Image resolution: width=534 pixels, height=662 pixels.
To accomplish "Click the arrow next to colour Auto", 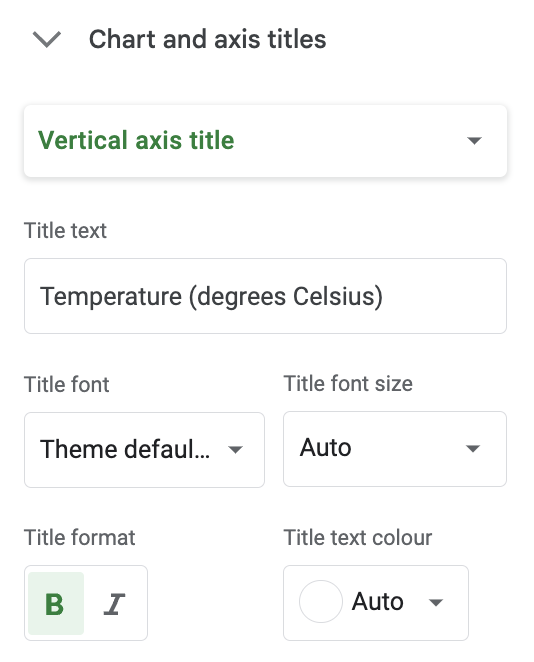I will 435,602.
